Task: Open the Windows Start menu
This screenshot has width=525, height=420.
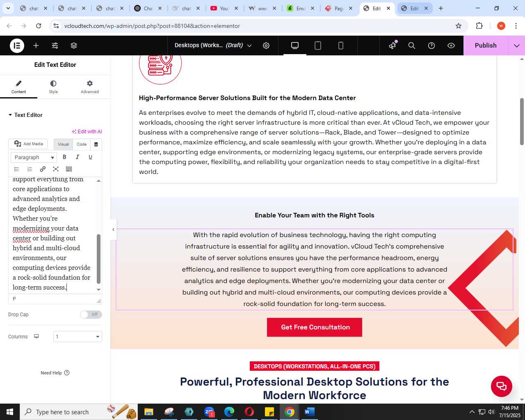Action: pos(10,412)
